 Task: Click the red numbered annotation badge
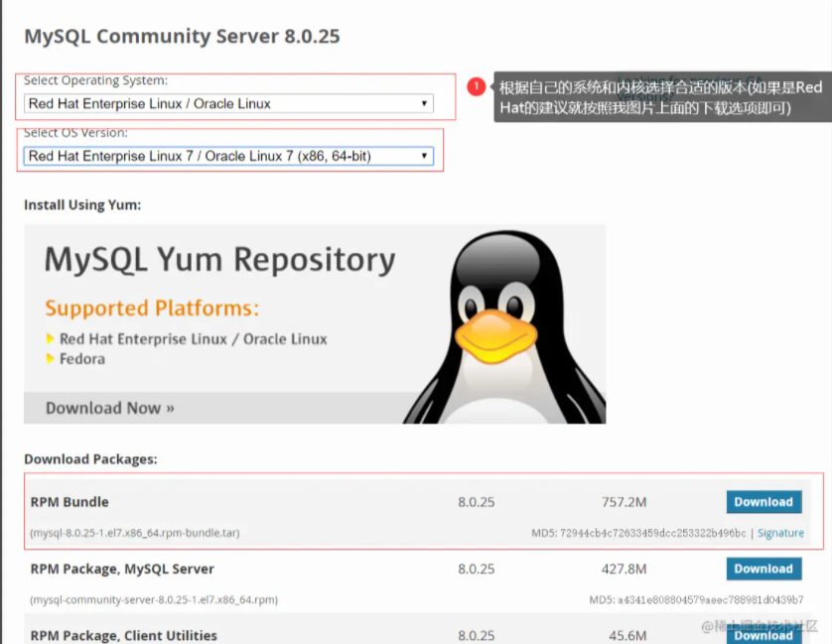coord(477,87)
